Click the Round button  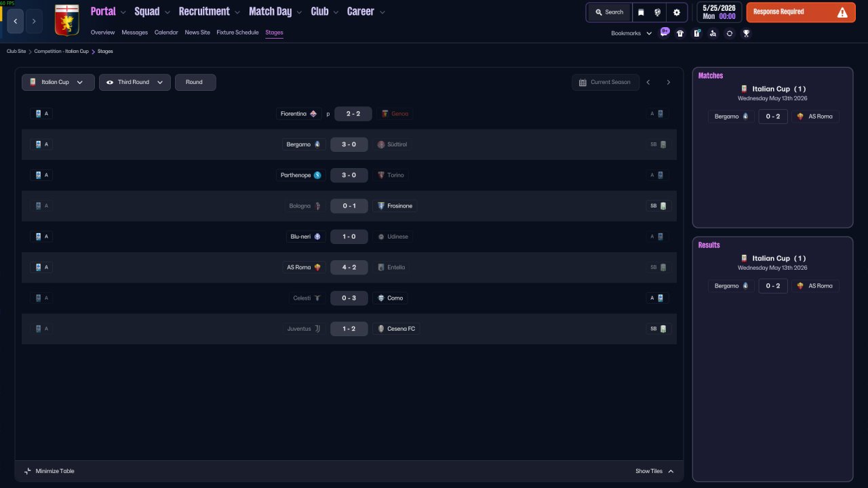pyautogui.click(x=195, y=82)
